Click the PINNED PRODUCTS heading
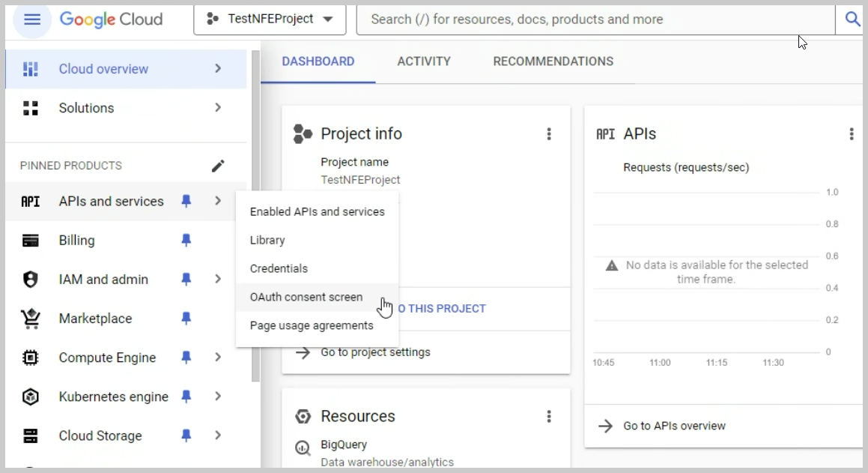The image size is (868, 473). pyautogui.click(x=71, y=166)
